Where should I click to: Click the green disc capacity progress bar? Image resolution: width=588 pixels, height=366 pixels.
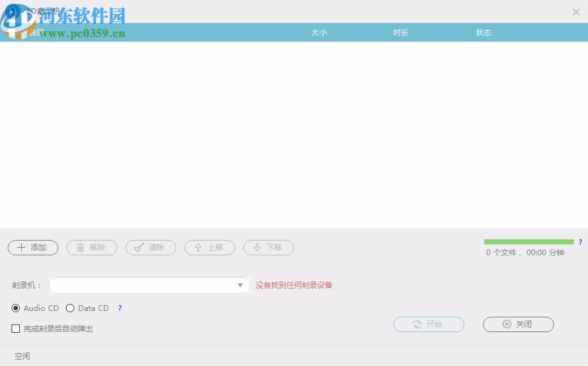tap(528, 242)
